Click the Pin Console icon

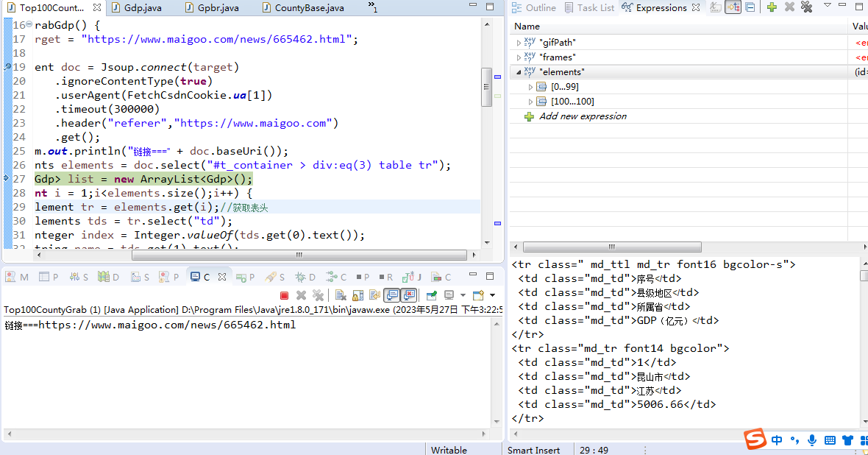coord(431,295)
